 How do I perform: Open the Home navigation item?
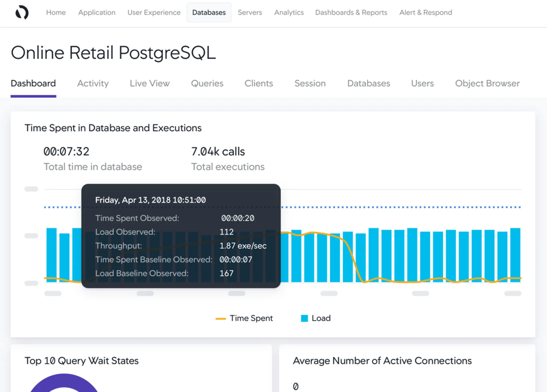pos(56,13)
